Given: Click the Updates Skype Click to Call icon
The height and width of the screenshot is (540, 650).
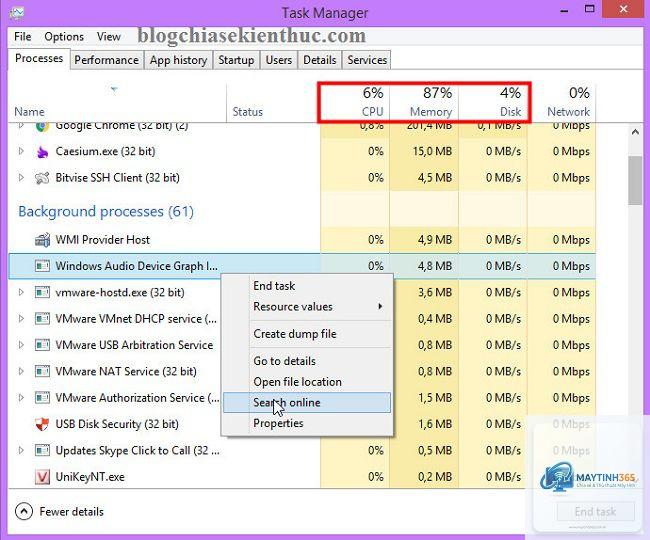Looking at the screenshot, I should (x=42, y=451).
